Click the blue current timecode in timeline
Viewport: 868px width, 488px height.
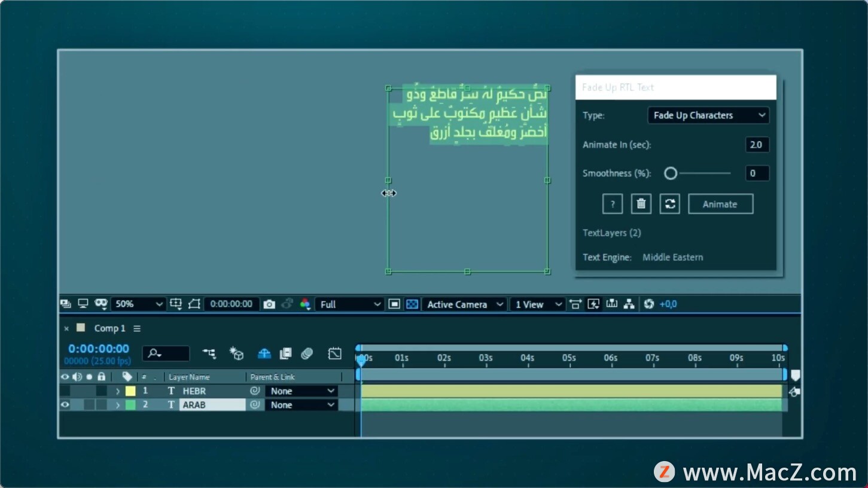pos(99,349)
